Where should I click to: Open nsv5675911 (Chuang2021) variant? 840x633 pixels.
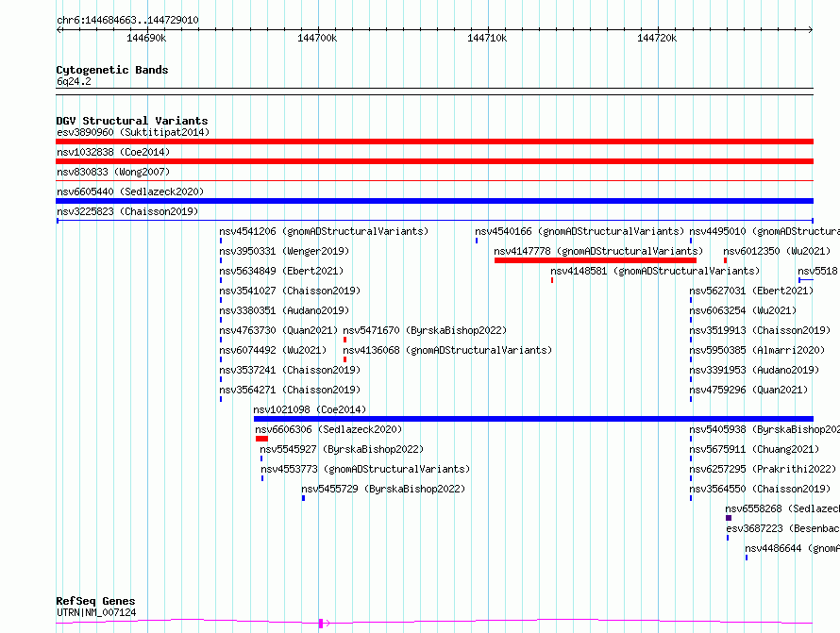click(754, 449)
